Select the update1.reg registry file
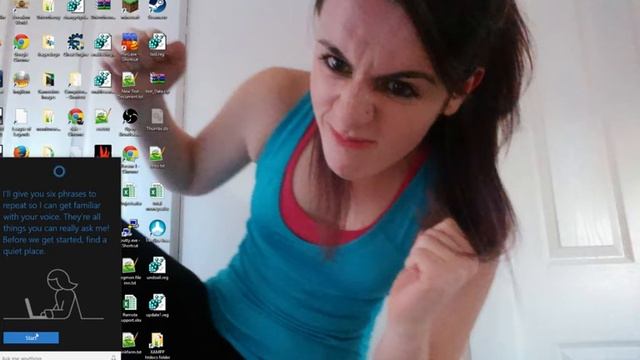This screenshot has height=360, width=640. click(x=157, y=306)
